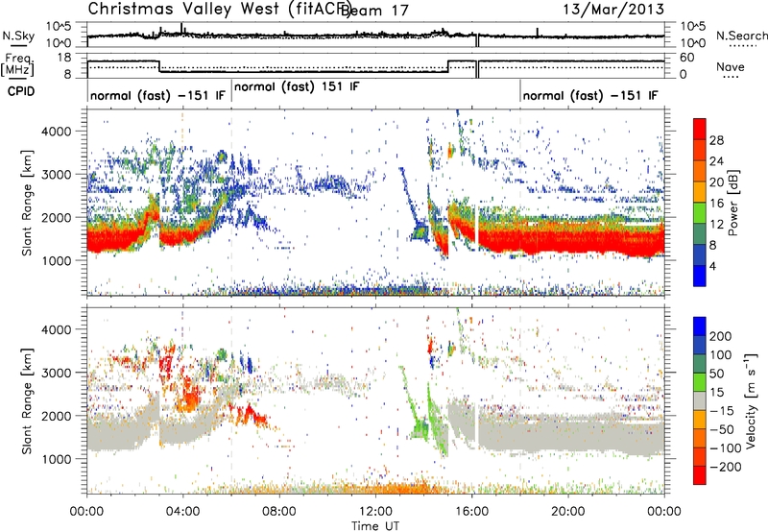Click the '28' Power colorbar tick
The height and width of the screenshot is (532, 768).
pos(716,140)
